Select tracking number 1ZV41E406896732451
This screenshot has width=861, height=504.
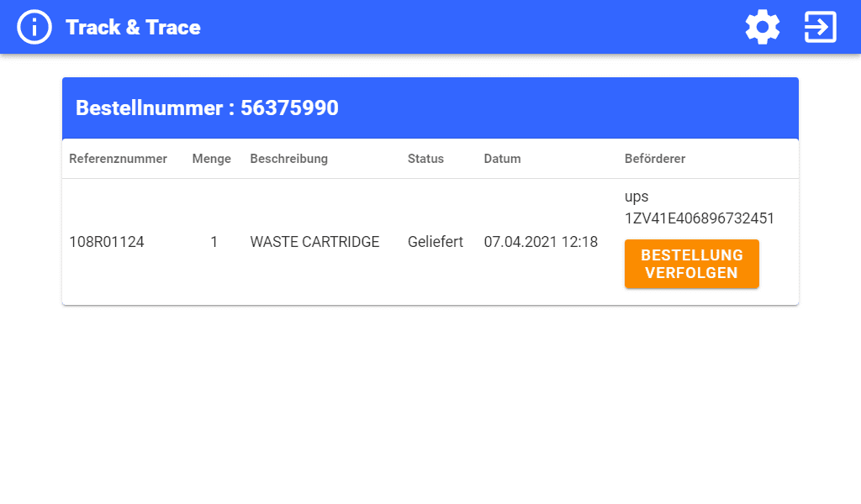699,218
